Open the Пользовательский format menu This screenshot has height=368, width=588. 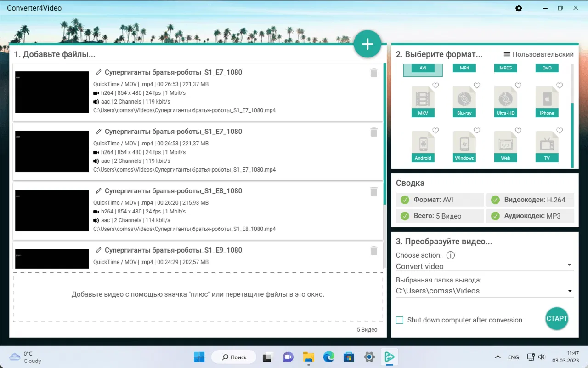pyautogui.click(x=539, y=54)
